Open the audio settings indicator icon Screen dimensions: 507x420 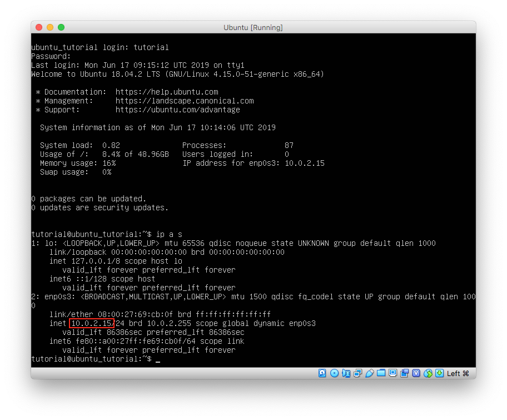click(x=346, y=373)
